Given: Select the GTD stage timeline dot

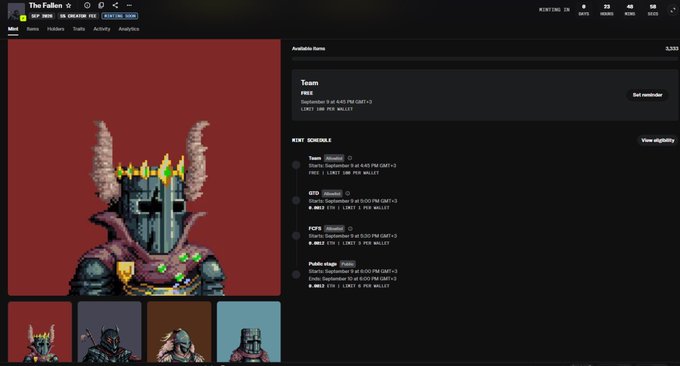Looking at the screenshot, I should [x=296, y=200].
